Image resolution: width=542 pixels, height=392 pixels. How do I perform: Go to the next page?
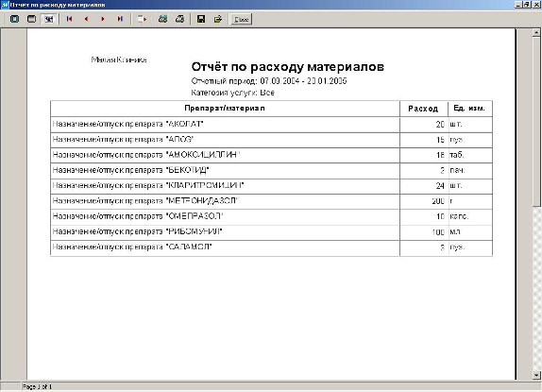(x=103, y=19)
